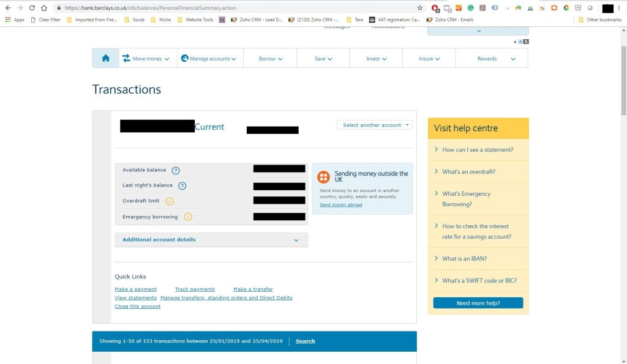Open the Borrow menu

[x=270, y=58]
